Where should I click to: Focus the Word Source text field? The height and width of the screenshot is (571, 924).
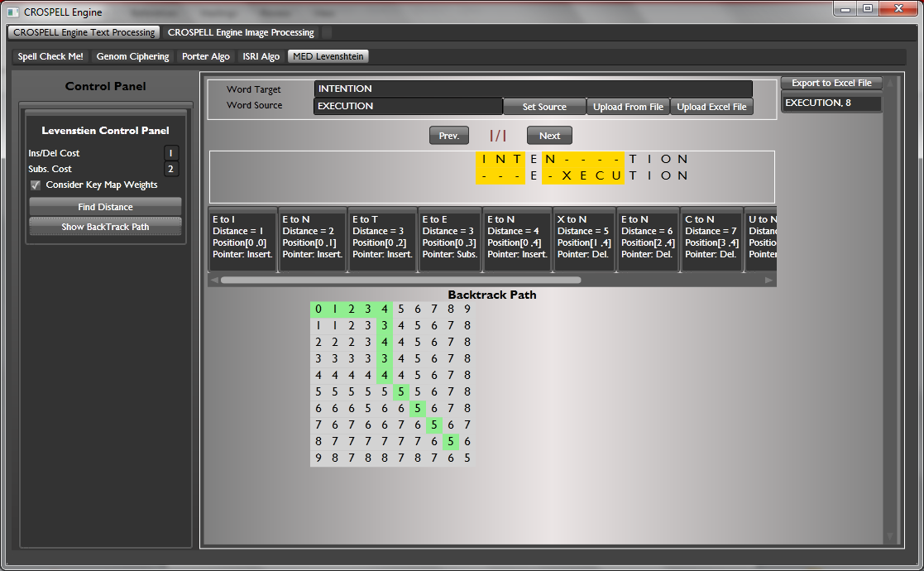408,106
